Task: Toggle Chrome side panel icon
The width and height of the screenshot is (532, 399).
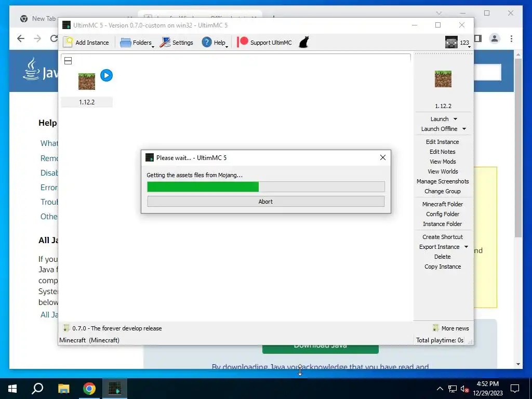Action: click(478, 38)
